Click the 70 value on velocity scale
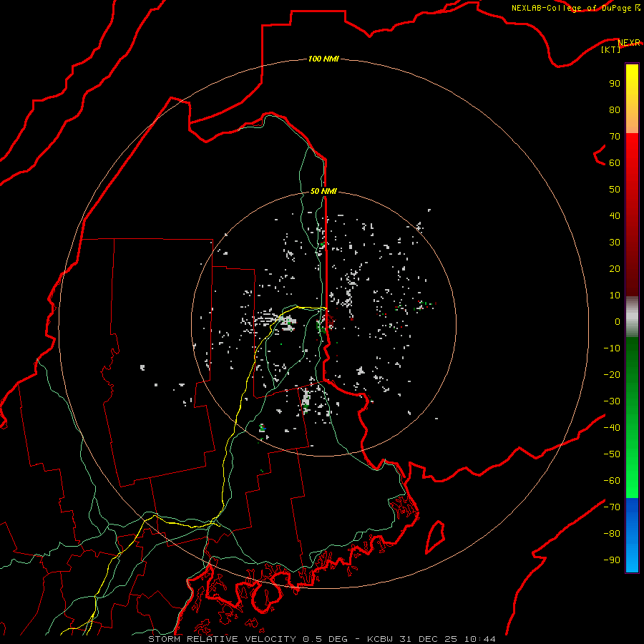Viewport: 644px width, 644px height. [x=615, y=137]
